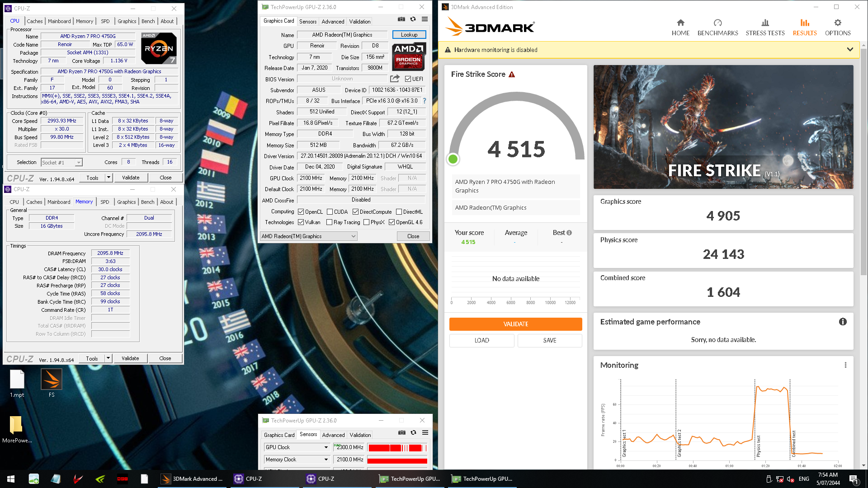Viewport: 868px width, 488px height.
Task: Toggle Vulkan checkbox in GPU-Z
Action: coord(301,222)
